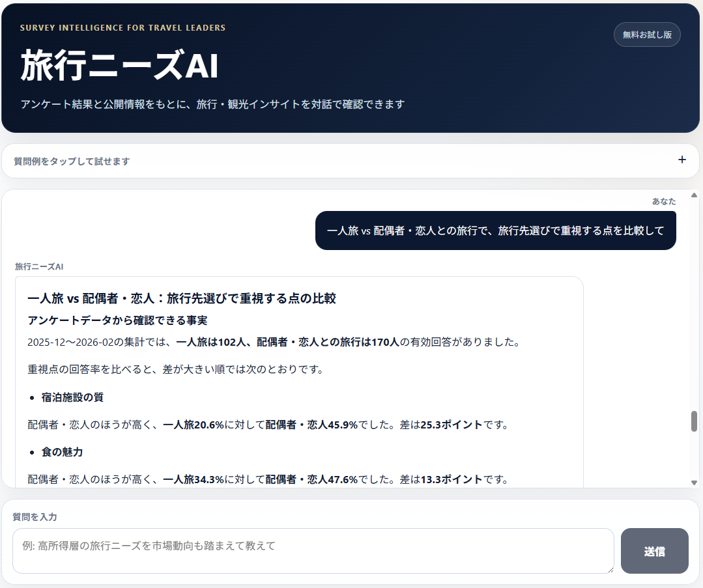
Task: Click the textarea resize grip icon
Action: (610, 569)
